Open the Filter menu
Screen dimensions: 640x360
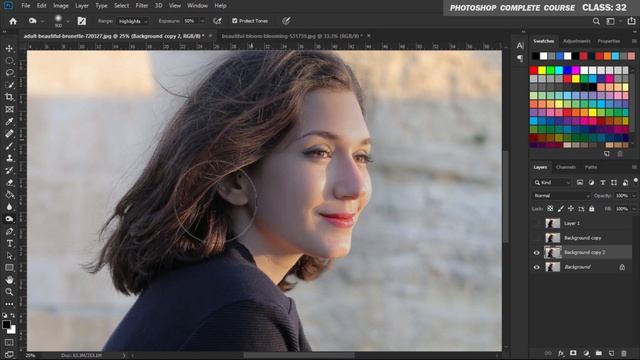point(142,6)
